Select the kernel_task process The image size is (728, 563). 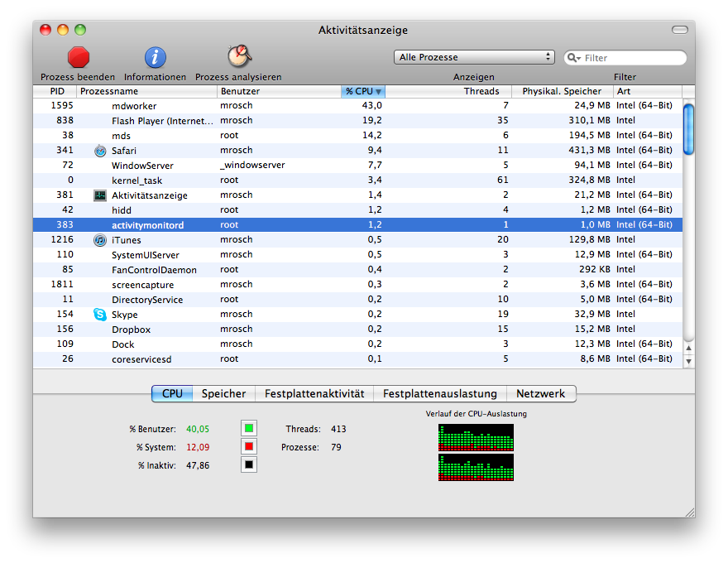click(357, 180)
